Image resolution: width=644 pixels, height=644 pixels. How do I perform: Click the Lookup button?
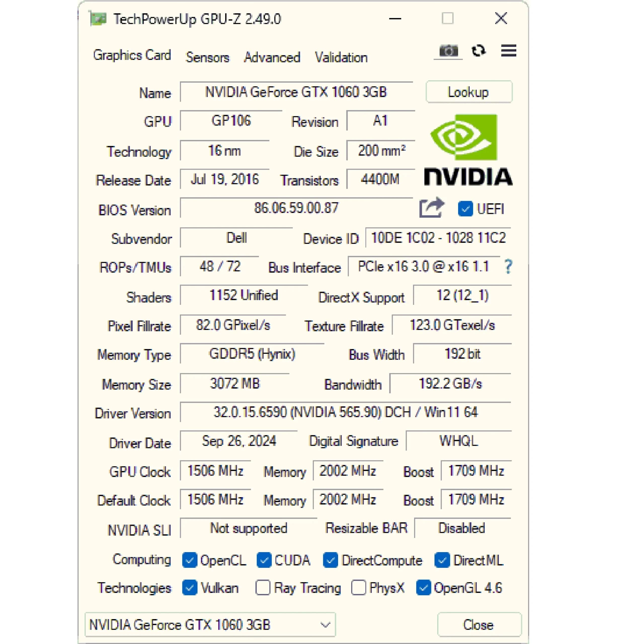pos(469,92)
